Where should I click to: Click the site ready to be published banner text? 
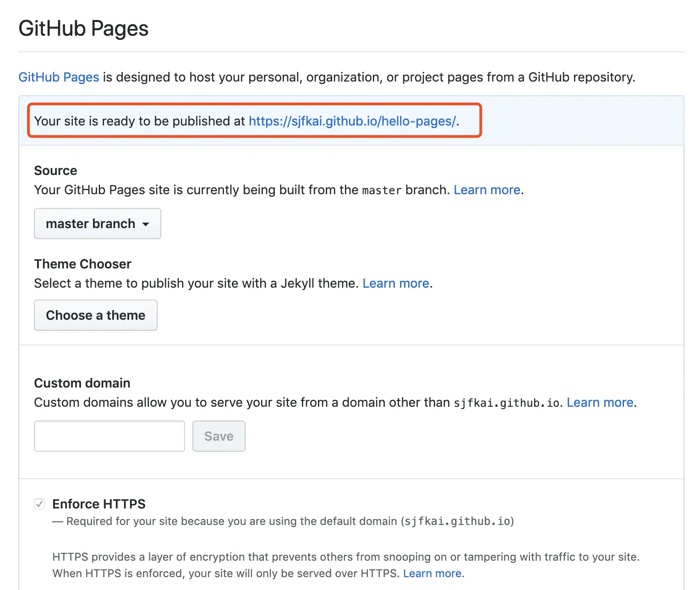pyautogui.click(x=140, y=121)
